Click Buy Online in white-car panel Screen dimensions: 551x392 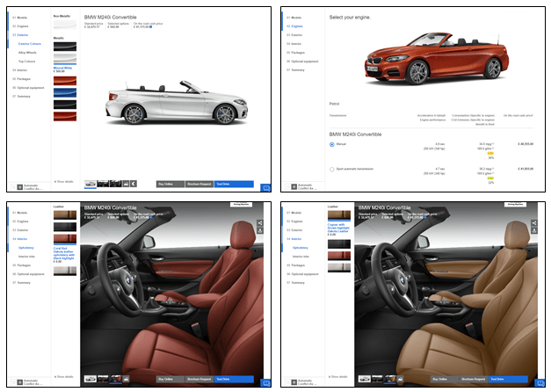click(x=170, y=184)
